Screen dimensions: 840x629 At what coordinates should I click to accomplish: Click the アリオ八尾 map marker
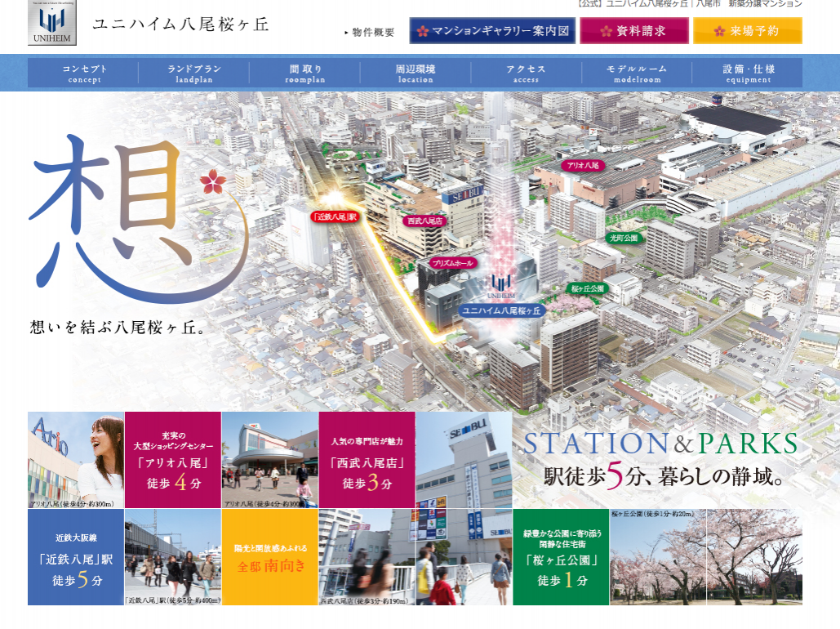click(583, 165)
